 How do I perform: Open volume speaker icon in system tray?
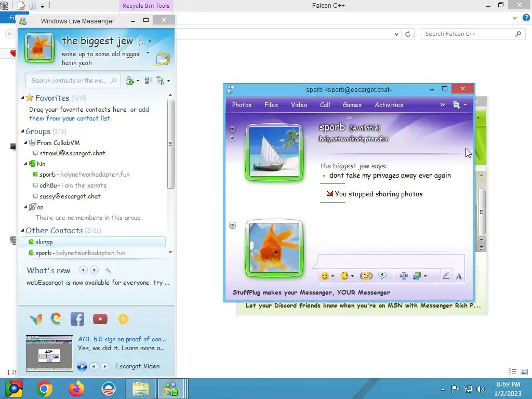click(x=481, y=389)
